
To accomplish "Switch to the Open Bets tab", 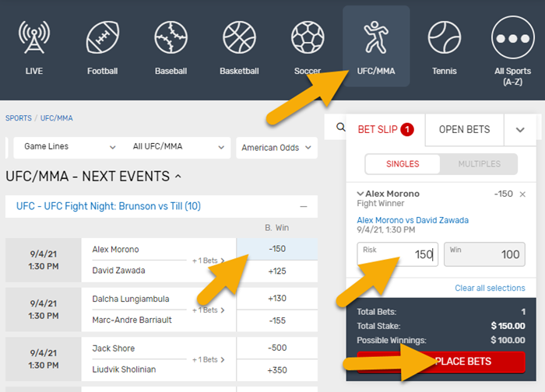I will click(x=464, y=130).
